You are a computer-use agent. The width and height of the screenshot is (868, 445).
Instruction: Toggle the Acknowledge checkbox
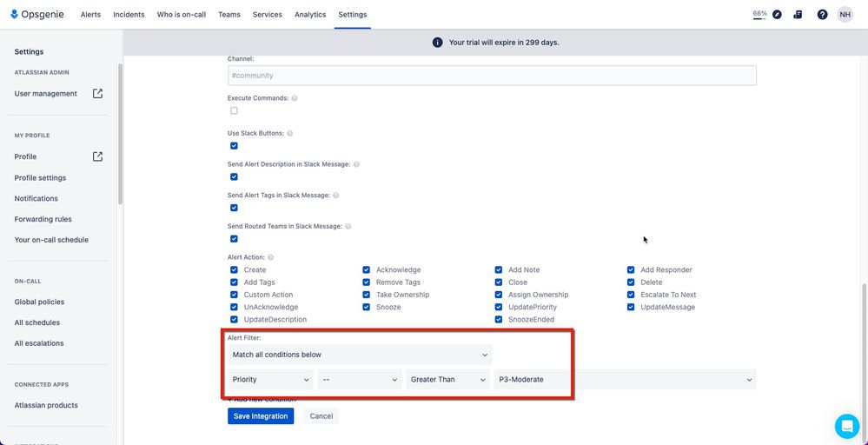367,270
